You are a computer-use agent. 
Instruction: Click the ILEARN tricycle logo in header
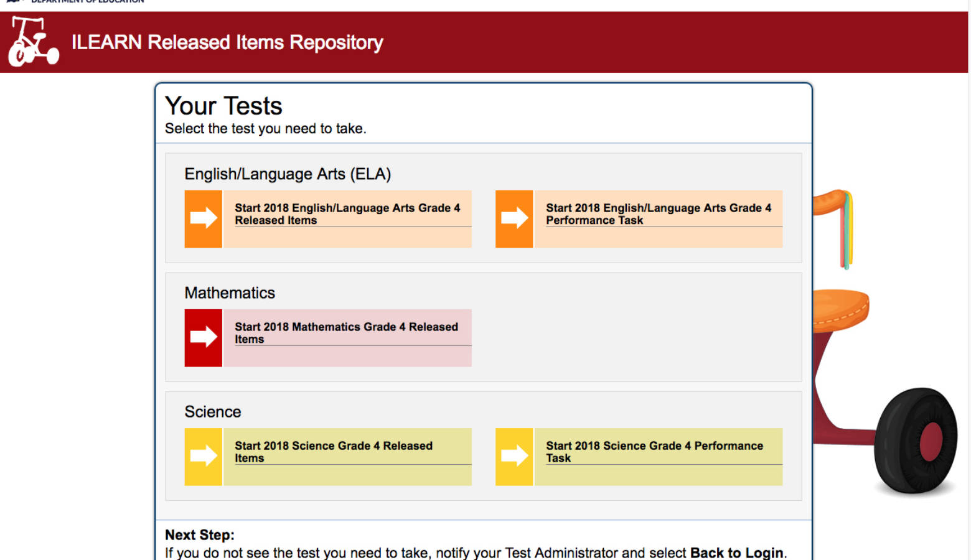point(34,41)
